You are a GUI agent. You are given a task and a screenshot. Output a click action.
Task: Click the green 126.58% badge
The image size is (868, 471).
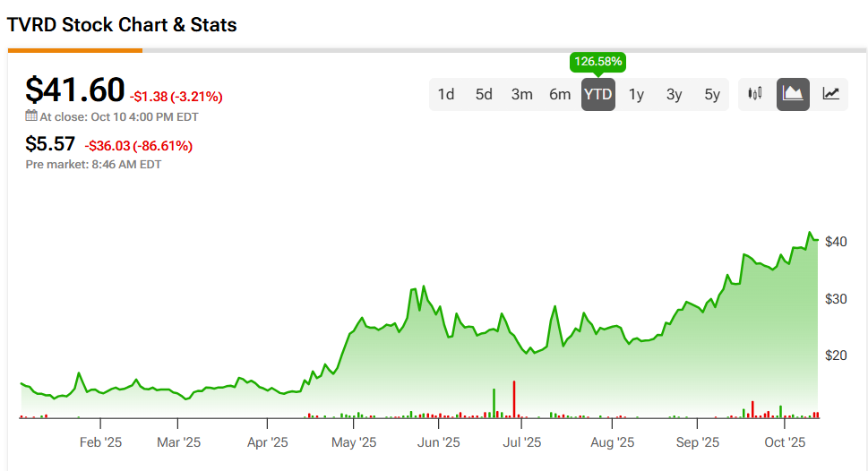pos(597,63)
